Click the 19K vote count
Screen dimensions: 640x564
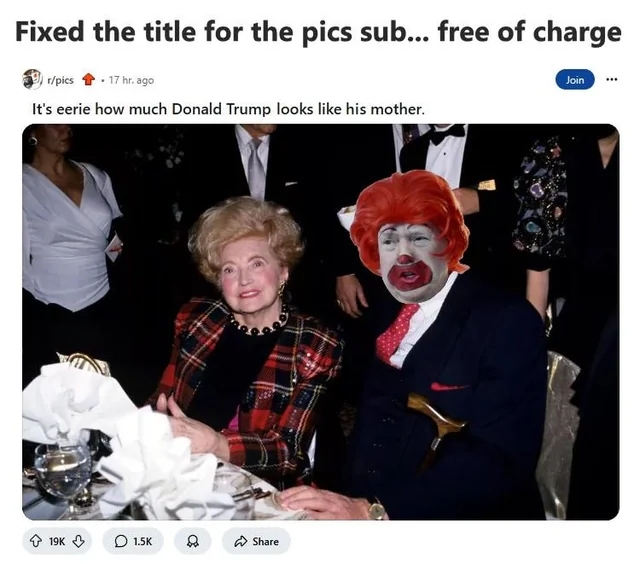[x=57, y=542]
